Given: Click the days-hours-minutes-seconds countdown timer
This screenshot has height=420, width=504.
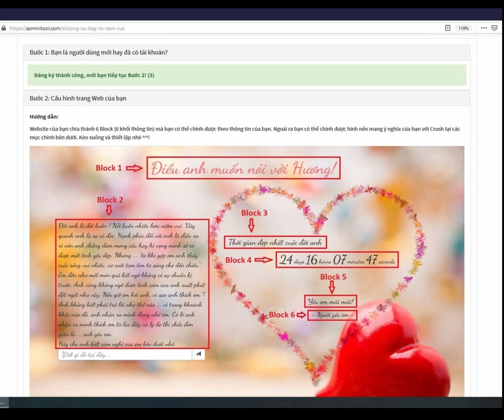Looking at the screenshot, I should click(x=337, y=259).
